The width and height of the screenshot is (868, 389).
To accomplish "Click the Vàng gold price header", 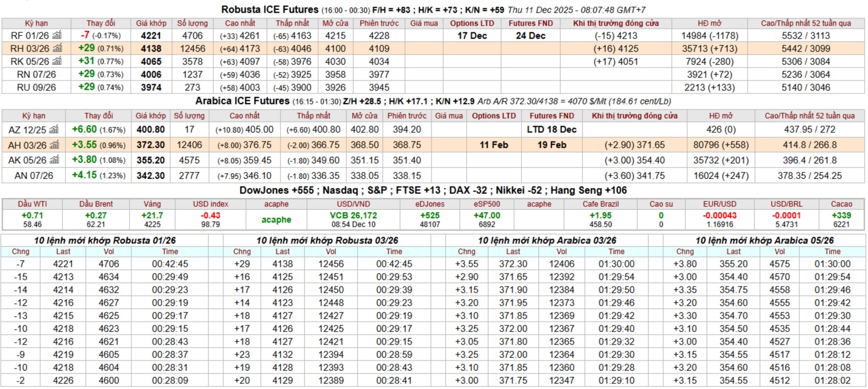I will (x=152, y=204).
